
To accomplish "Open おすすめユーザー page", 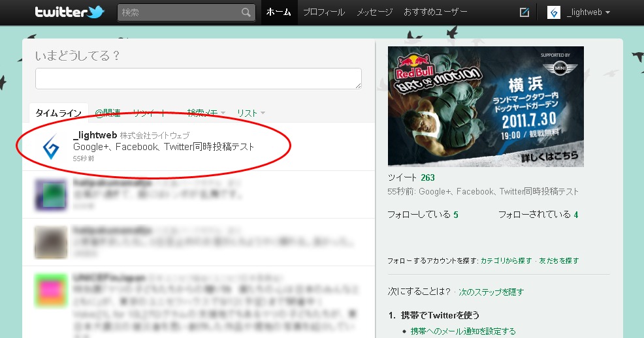I will coord(436,12).
